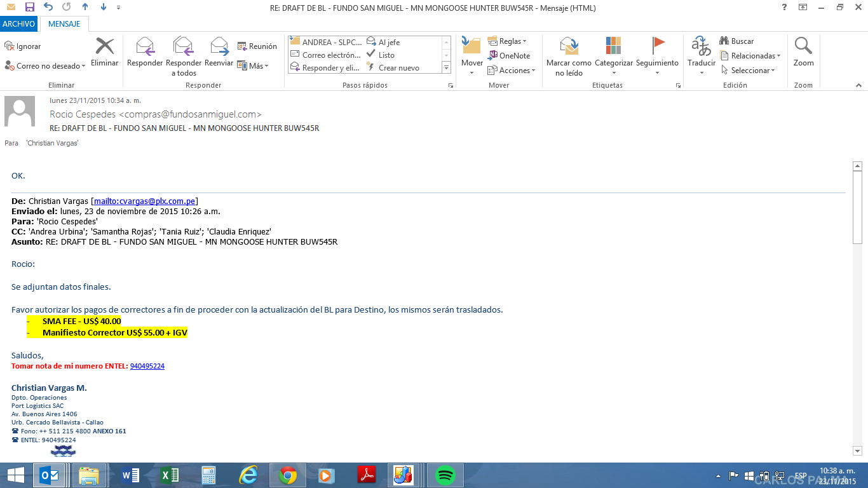
Task: Open the ARCHIVO tab
Action: point(18,24)
